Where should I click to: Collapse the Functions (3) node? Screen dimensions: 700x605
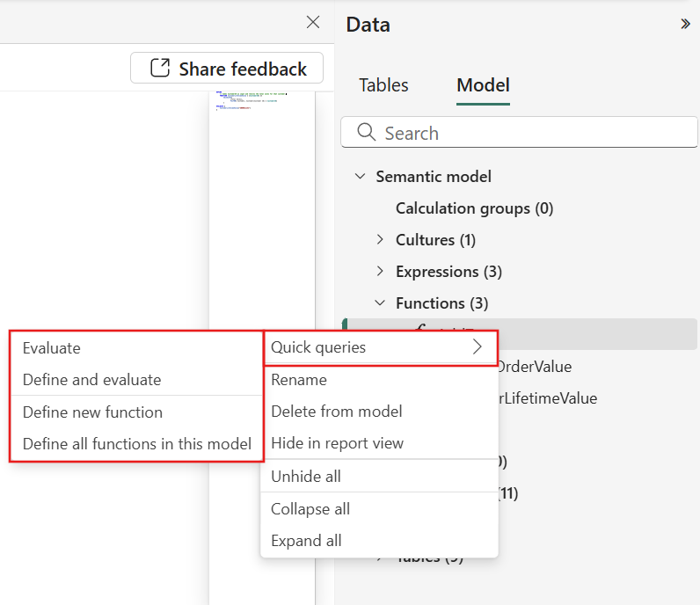tap(380, 303)
